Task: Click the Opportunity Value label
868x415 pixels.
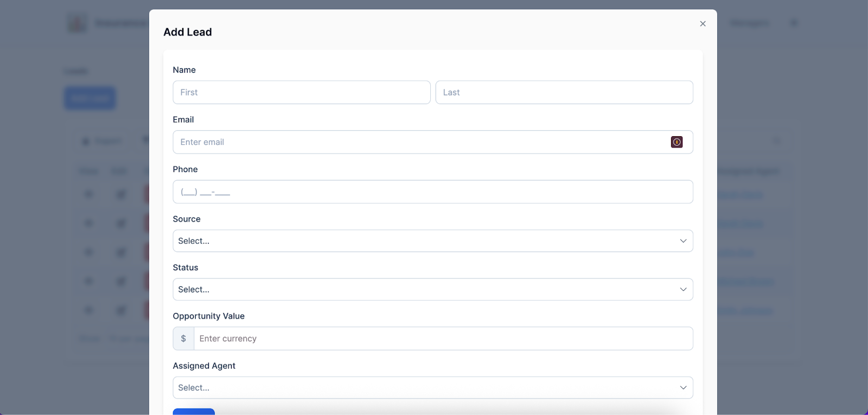Action: [208, 316]
